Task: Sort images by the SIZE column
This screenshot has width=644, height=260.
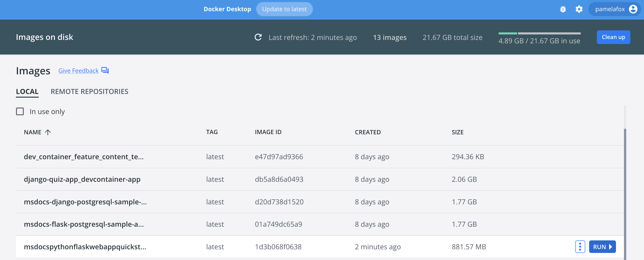Action: coord(457,132)
